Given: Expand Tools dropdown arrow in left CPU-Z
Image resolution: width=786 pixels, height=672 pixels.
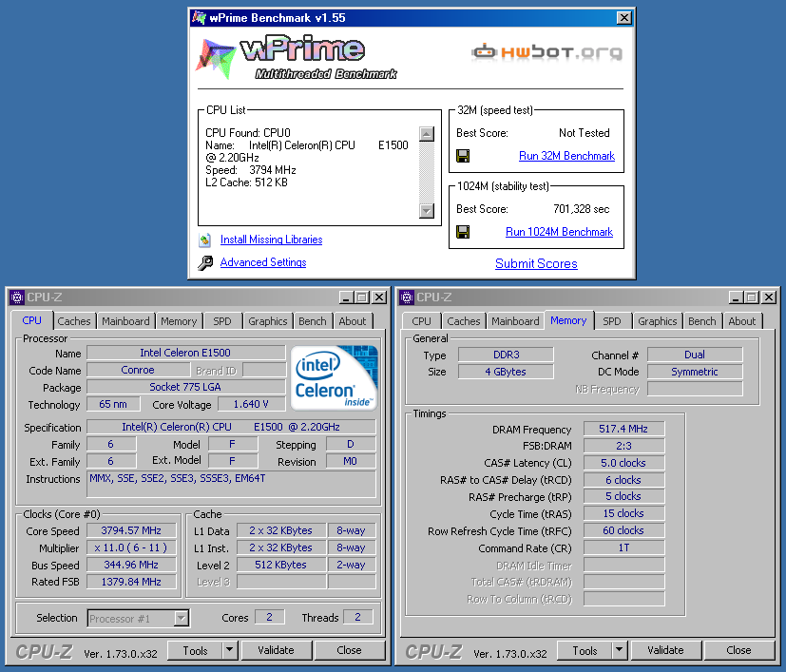Looking at the screenshot, I should pyautogui.click(x=229, y=650).
